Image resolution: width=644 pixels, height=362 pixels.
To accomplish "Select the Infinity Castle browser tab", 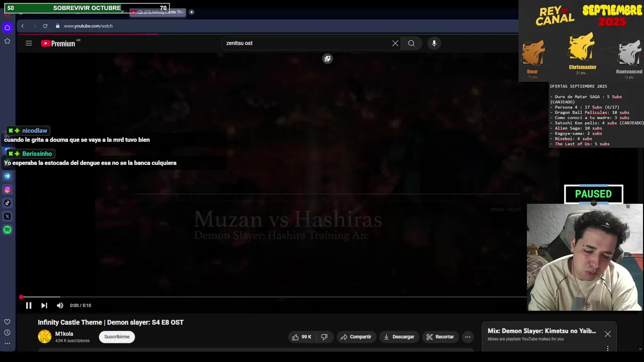I will 157,12.
